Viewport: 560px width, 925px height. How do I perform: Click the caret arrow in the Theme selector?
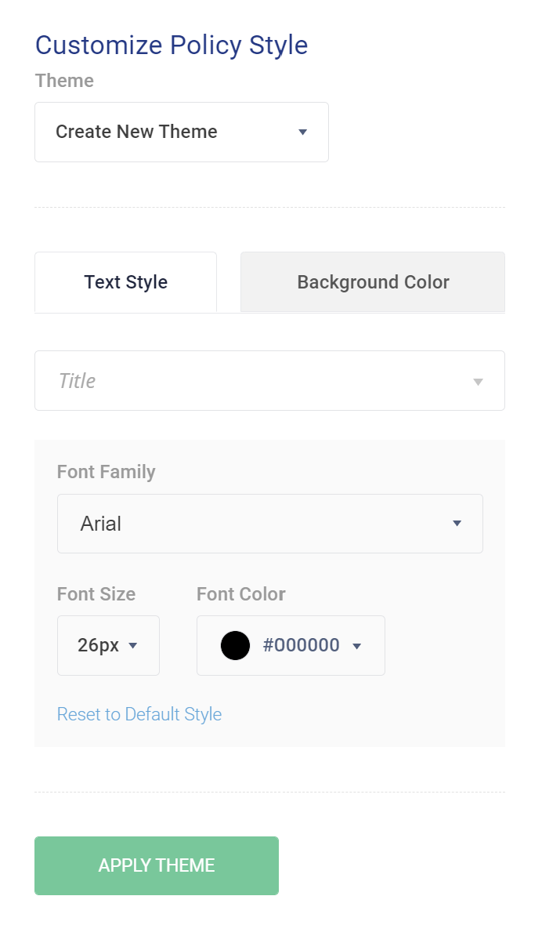point(302,132)
